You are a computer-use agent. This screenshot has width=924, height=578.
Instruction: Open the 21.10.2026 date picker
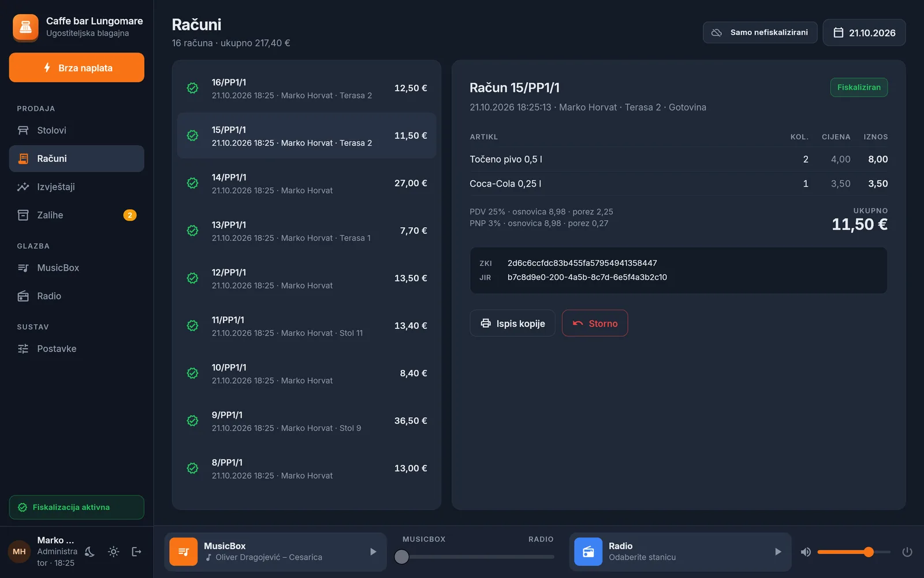(864, 32)
